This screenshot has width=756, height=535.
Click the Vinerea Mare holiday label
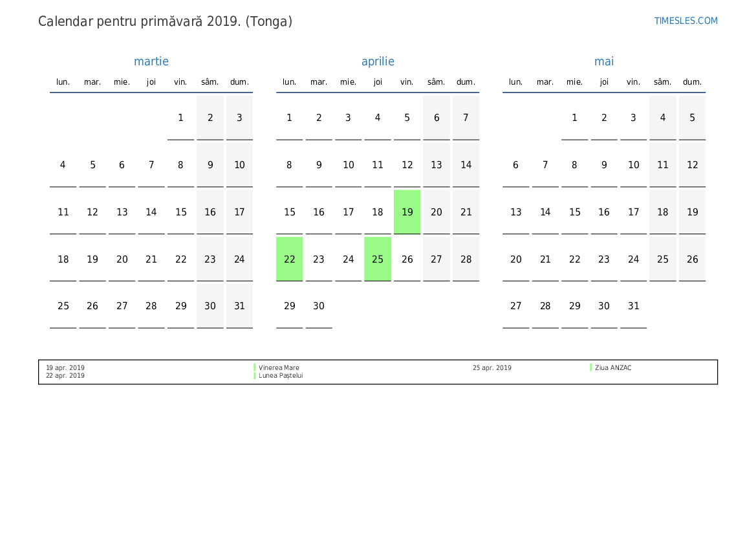coord(279,367)
